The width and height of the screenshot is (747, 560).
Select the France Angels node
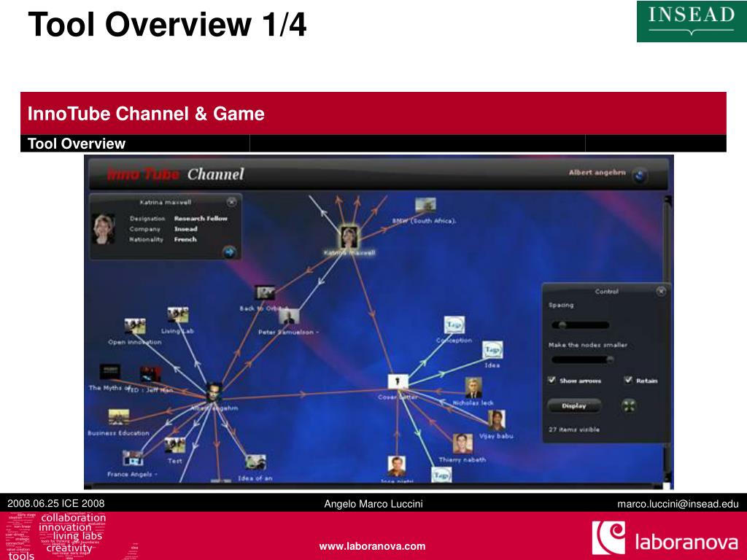point(133,459)
